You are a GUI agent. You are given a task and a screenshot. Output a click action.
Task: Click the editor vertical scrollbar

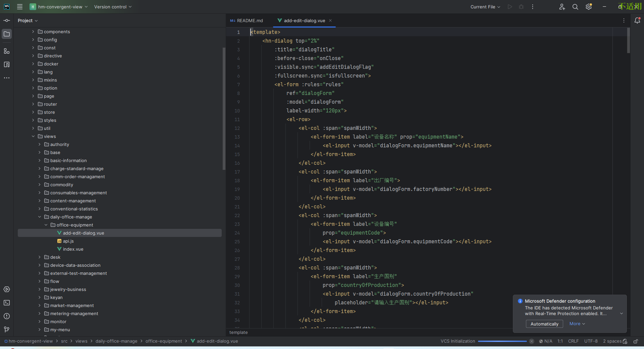[x=629, y=40]
